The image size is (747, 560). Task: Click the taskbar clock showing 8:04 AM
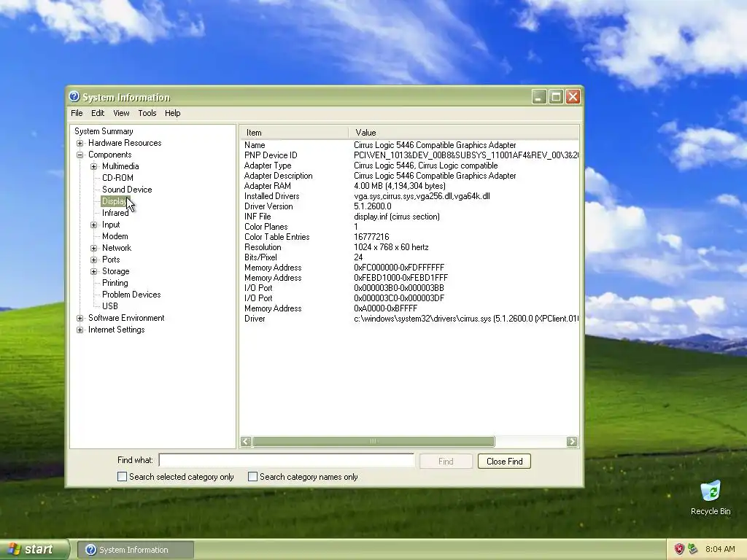(x=720, y=549)
